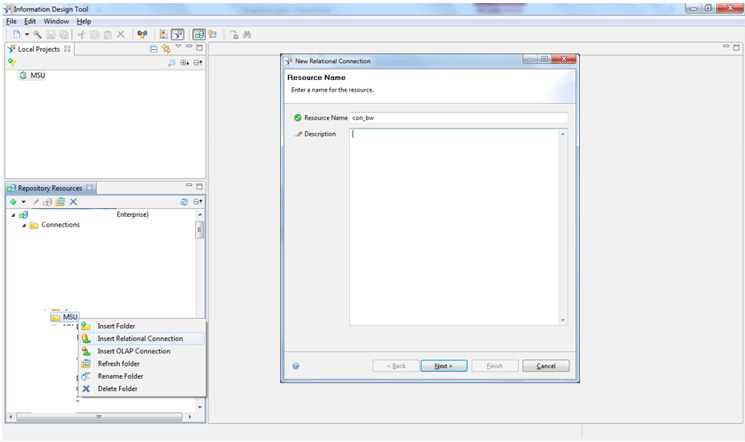Choose Refresh folder from context menu
The height and width of the screenshot is (442, 745).
[x=142, y=364]
